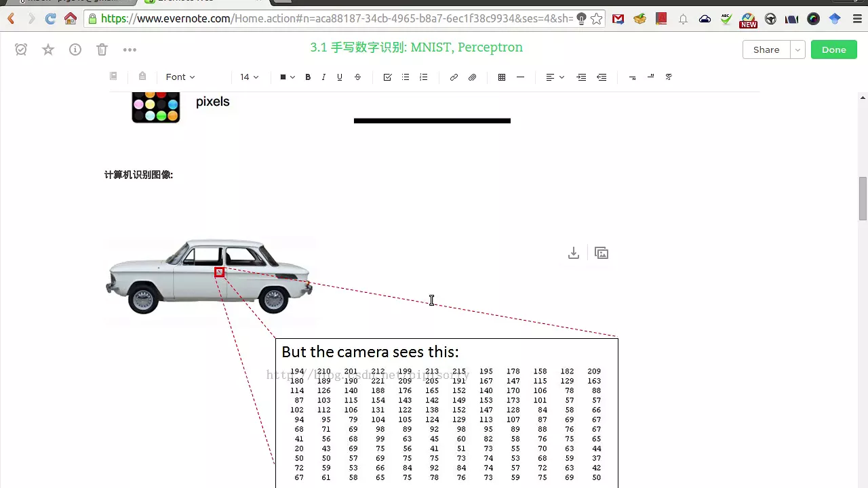
Task: Bookmark this page with star
Action: point(597,19)
